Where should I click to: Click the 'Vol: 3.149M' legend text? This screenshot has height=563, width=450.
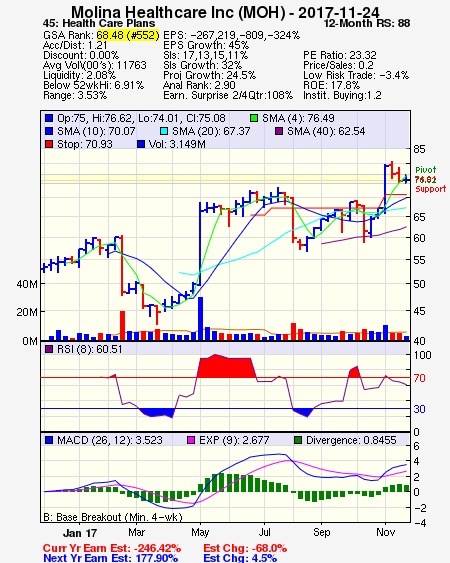pyautogui.click(x=177, y=144)
